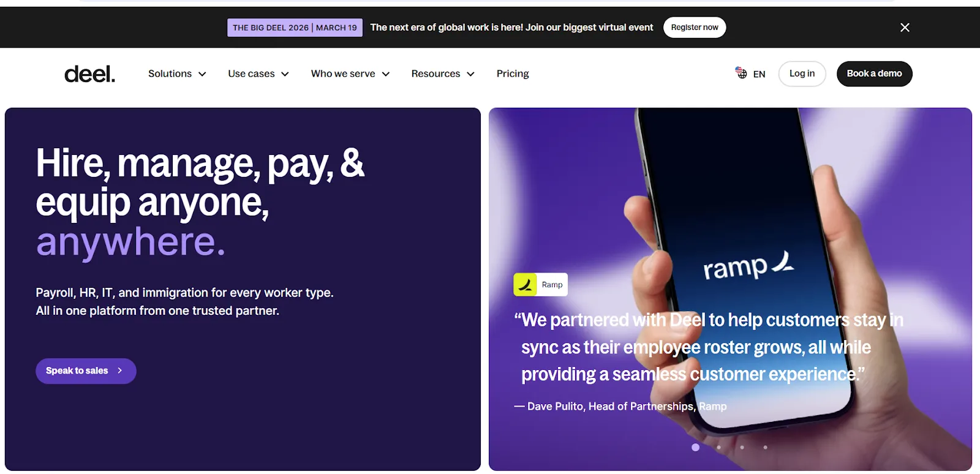Screen dimensions: 980x474
Task: Go to the Pricing page
Action: (x=513, y=73)
